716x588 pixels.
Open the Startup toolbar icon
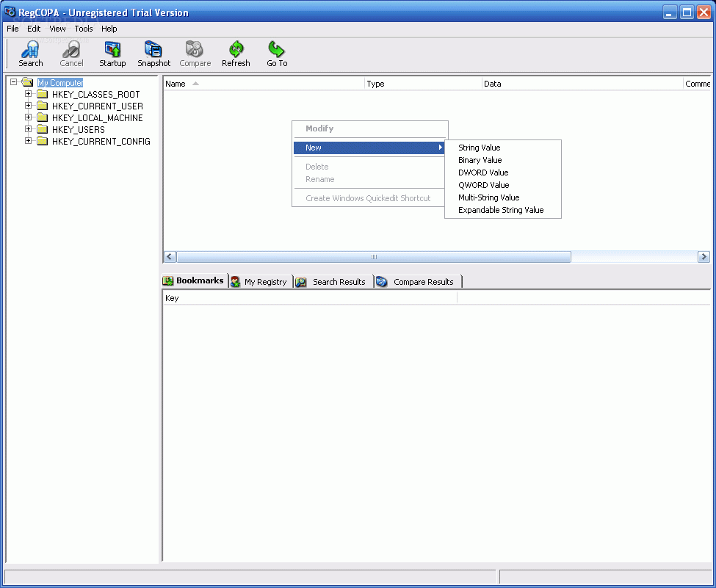click(112, 49)
